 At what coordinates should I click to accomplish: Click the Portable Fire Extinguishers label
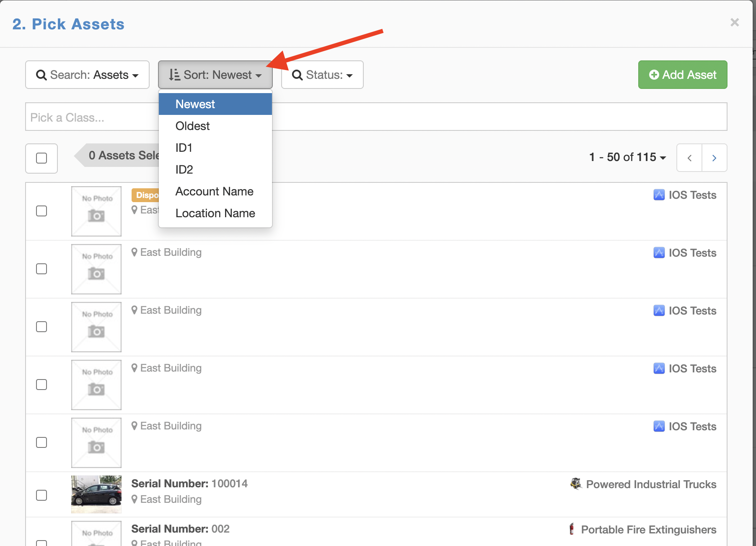(649, 530)
